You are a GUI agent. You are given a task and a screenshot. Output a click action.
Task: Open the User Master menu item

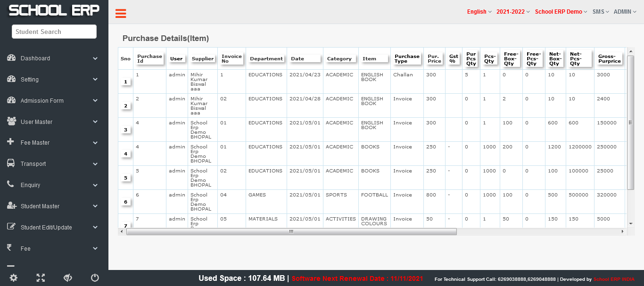54,122
